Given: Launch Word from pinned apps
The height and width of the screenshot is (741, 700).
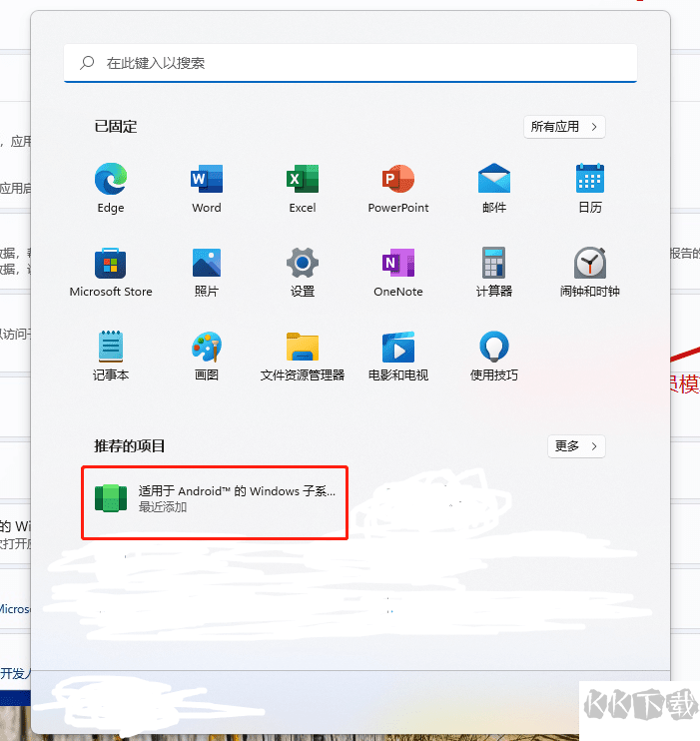Looking at the screenshot, I should click(x=207, y=179).
